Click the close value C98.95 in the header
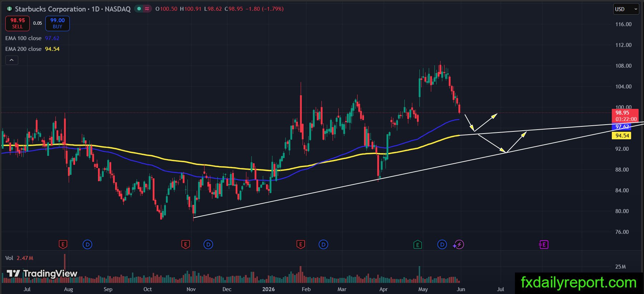 pyautogui.click(x=233, y=9)
